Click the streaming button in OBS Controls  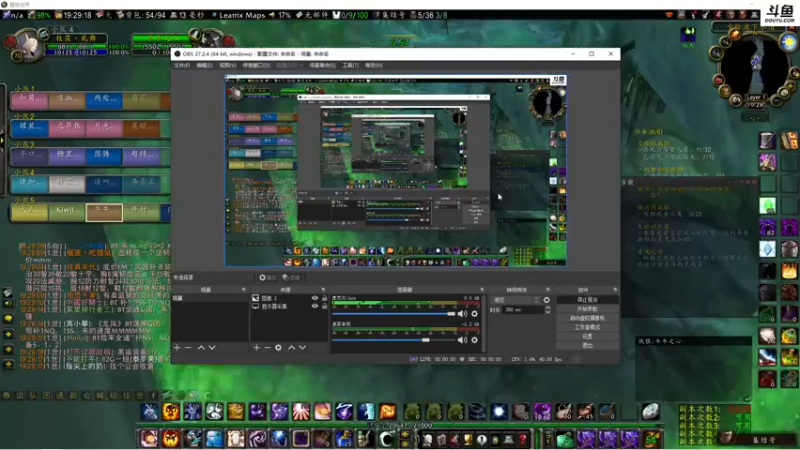[x=587, y=300]
